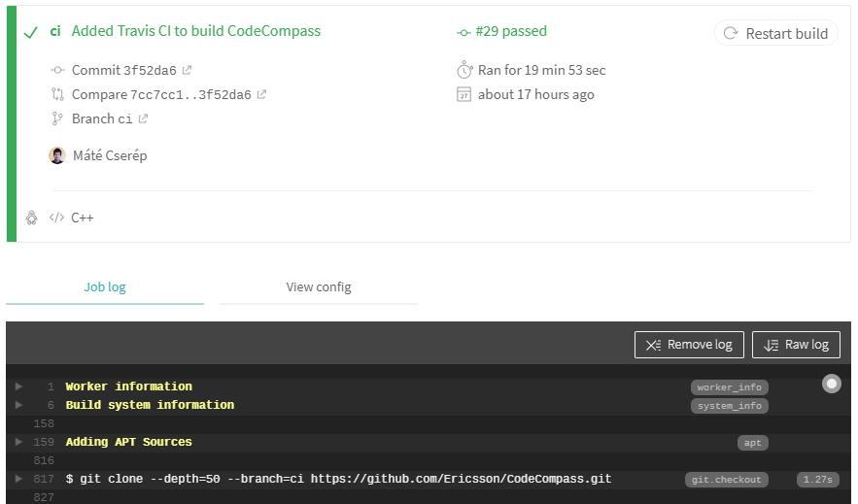The height and width of the screenshot is (504, 858).
Task: Click the commit icon beside Commit 3f52da6
Action: [x=57, y=70]
